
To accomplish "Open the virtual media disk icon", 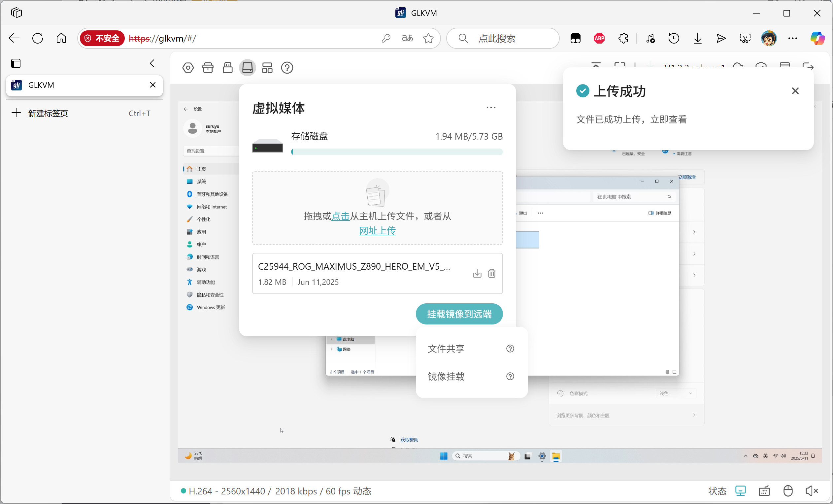I will pyautogui.click(x=247, y=68).
